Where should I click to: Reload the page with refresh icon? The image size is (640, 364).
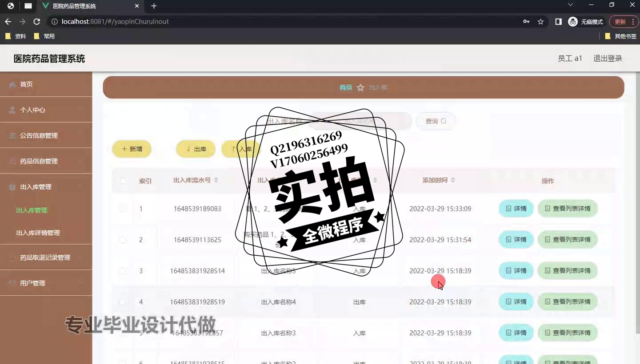point(36,21)
